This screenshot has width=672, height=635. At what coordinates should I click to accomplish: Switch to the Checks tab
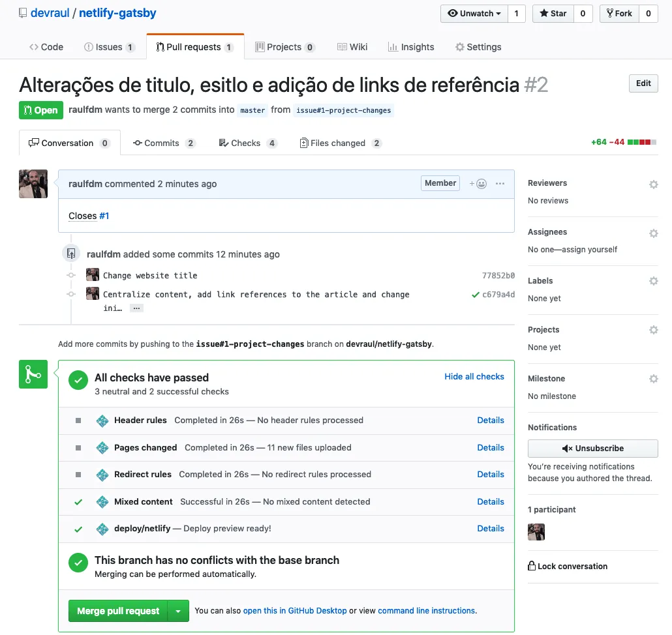point(248,143)
